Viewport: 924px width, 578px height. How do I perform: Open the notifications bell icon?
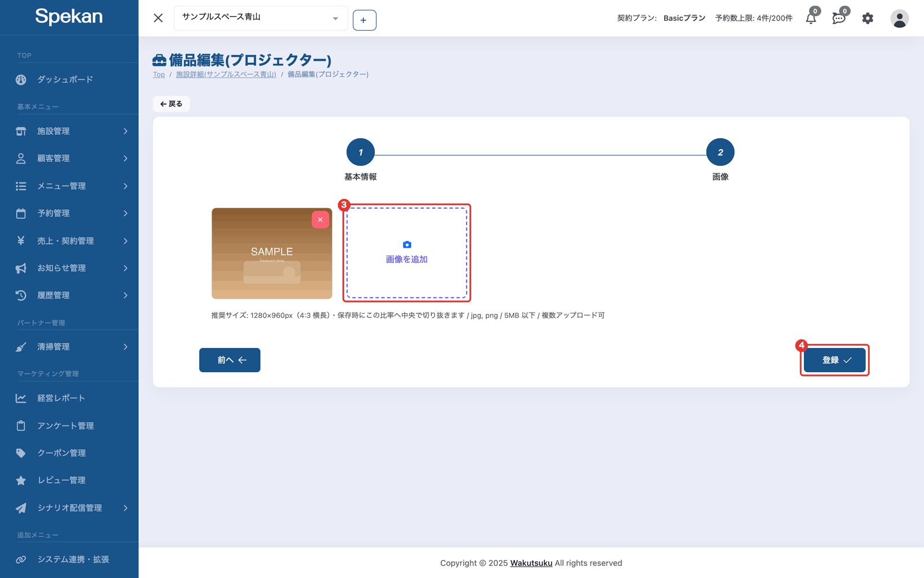click(x=811, y=18)
